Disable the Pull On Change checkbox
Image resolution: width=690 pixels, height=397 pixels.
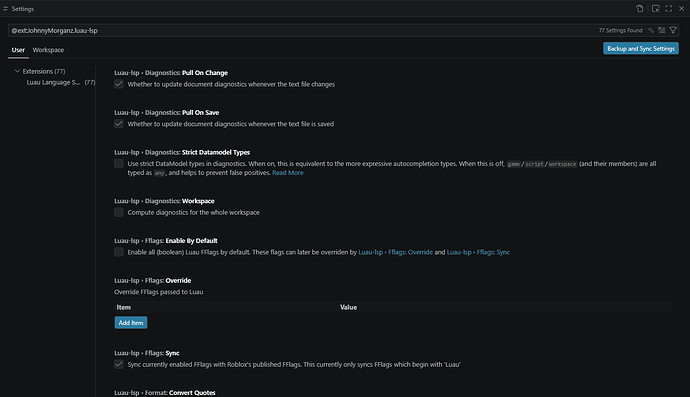[x=119, y=84]
